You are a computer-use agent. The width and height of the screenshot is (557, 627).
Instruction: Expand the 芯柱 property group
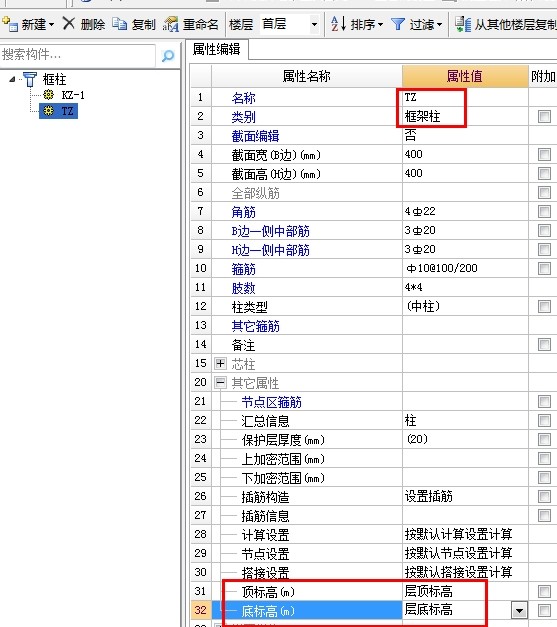(220, 363)
